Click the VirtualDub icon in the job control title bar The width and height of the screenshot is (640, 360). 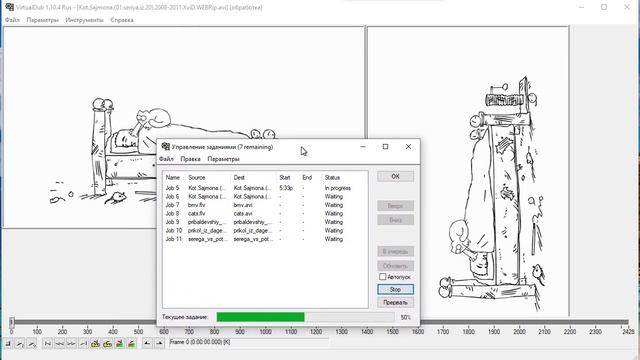pyautogui.click(x=165, y=147)
